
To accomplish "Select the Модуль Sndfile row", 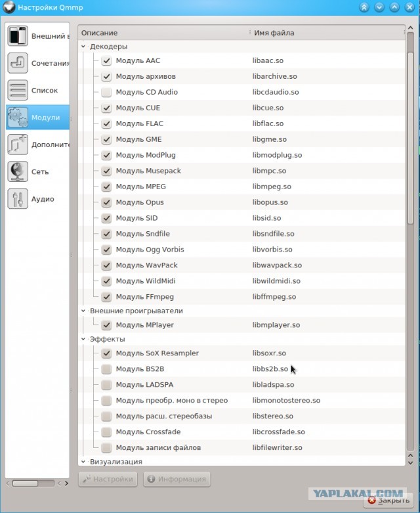I will pyautogui.click(x=242, y=234).
